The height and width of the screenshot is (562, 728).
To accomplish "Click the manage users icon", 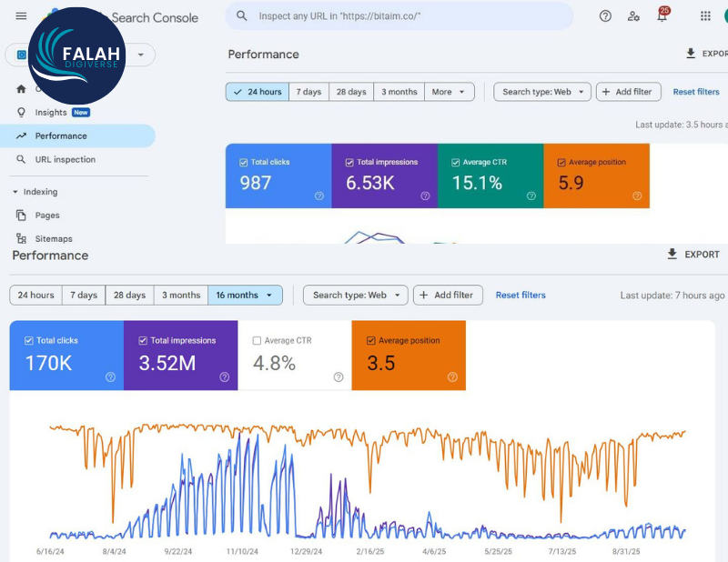I will tap(633, 16).
